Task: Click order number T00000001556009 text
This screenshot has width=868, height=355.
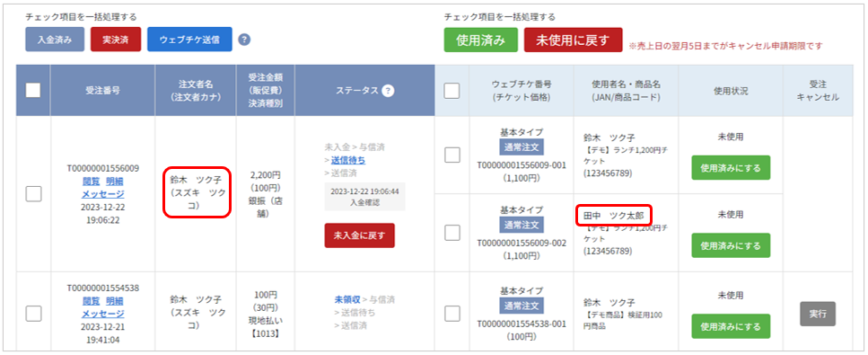Action: pos(103,168)
